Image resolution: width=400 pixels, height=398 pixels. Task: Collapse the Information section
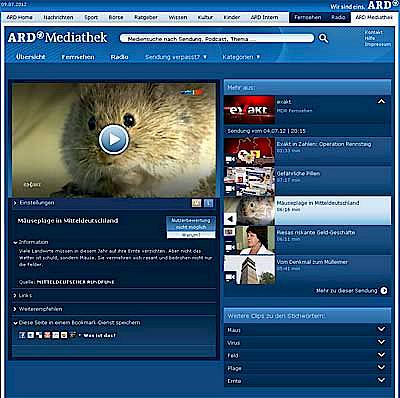(31, 242)
